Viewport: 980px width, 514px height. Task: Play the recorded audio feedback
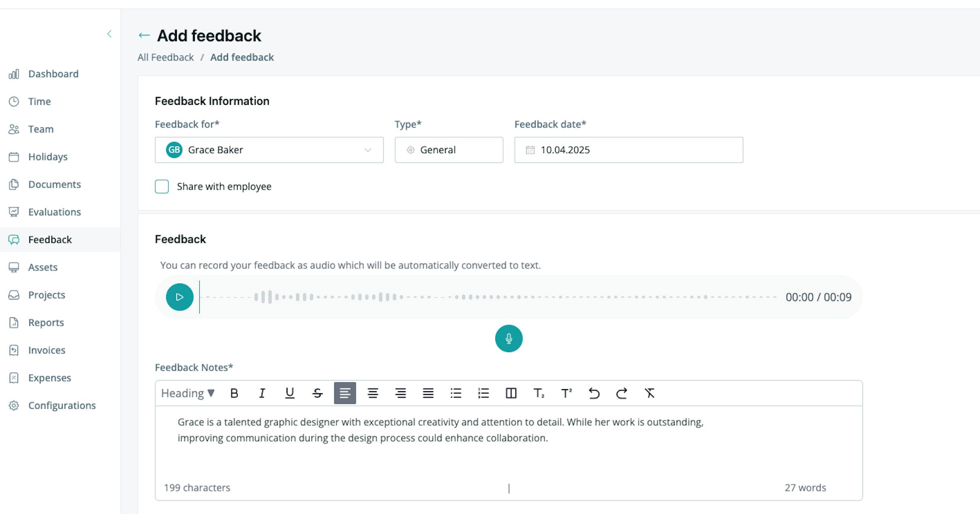pos(180,297)
